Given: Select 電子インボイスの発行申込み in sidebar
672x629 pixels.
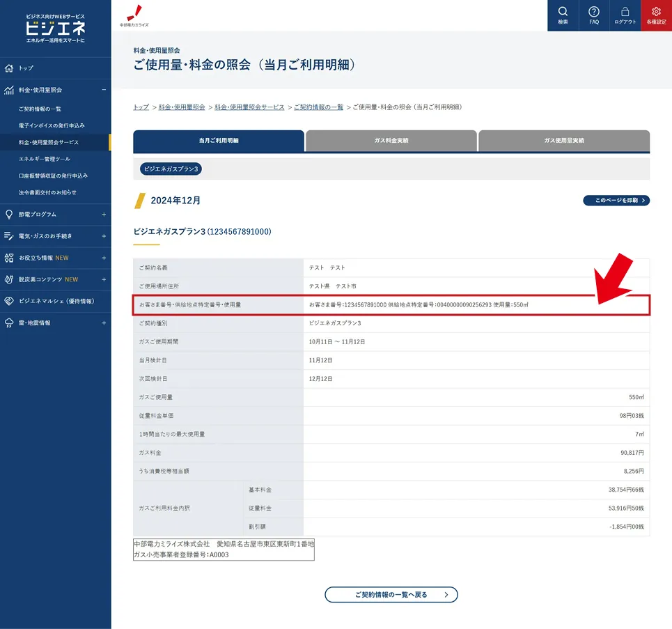Looking at the screenshot, I should coord(52,125).
